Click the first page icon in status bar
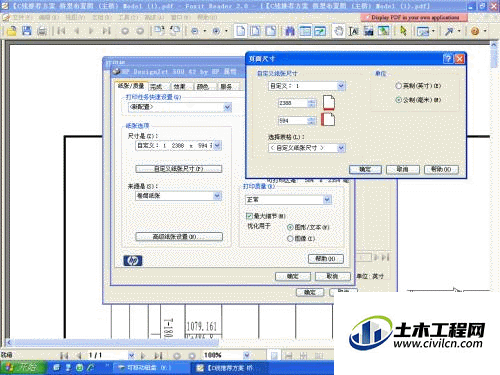The image size is (500, 375). coord(64,355)
